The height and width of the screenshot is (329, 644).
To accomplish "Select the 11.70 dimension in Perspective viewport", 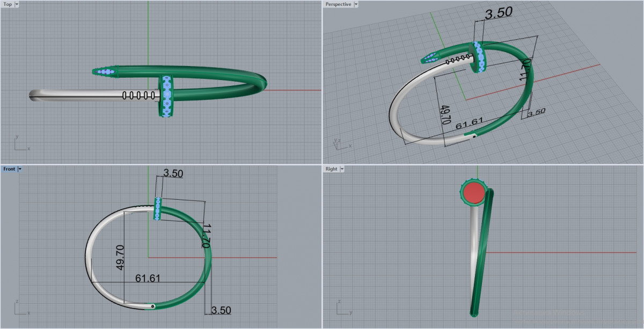I will click(x=525, y=70).
